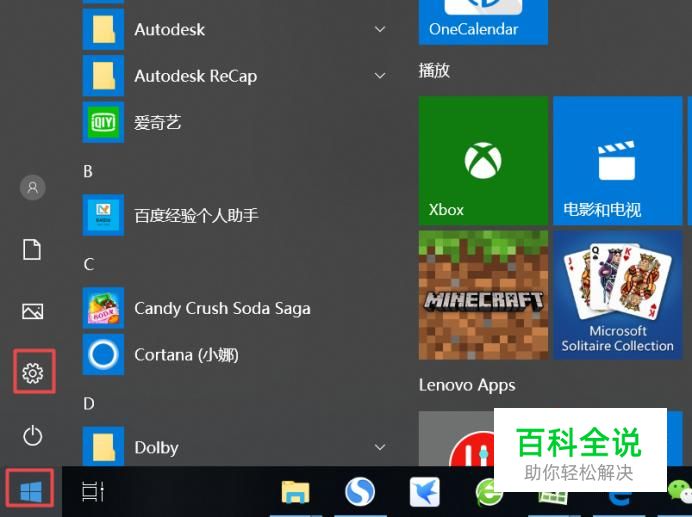Screen dimensions: 692x517
Task: Open the Pictures shortcut icon
Action: [x=33, y=311]
